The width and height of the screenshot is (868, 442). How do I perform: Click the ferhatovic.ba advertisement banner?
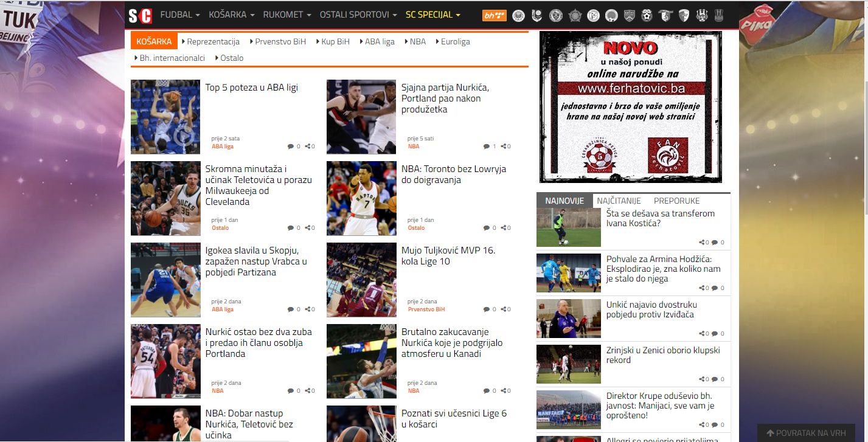(630, 107)
